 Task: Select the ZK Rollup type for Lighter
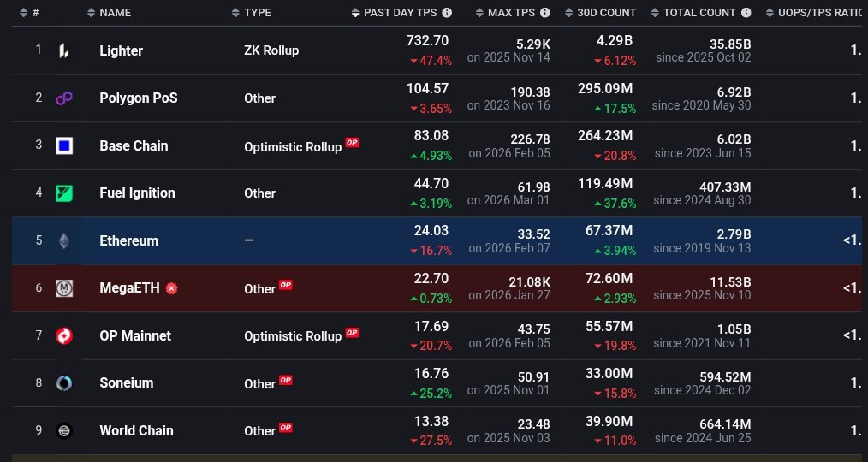(x=271, y=50)
